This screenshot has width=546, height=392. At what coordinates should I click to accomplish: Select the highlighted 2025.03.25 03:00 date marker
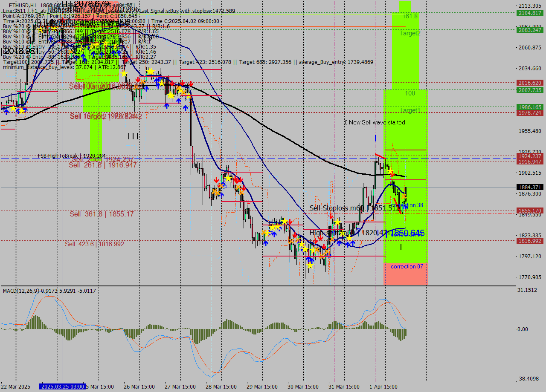pyautogui.click(x=63, y=388)
